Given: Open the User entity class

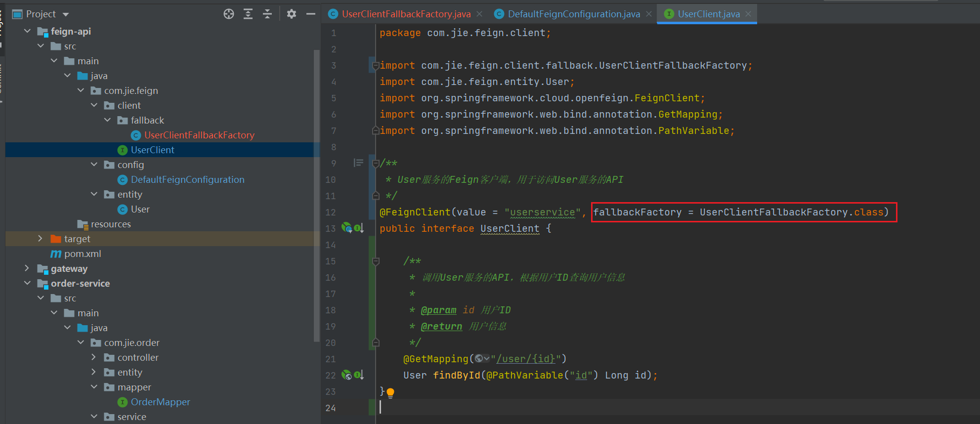Looking at the screenshot, I should 140,209.
